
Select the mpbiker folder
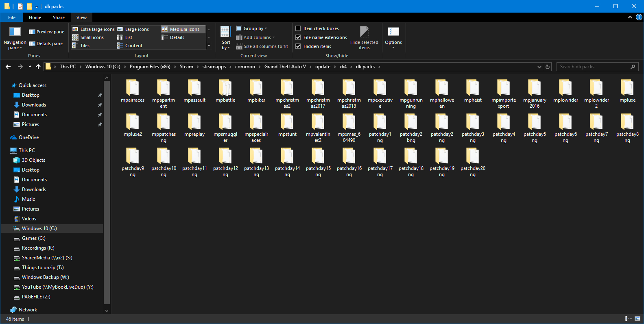(x=256, y=91)
